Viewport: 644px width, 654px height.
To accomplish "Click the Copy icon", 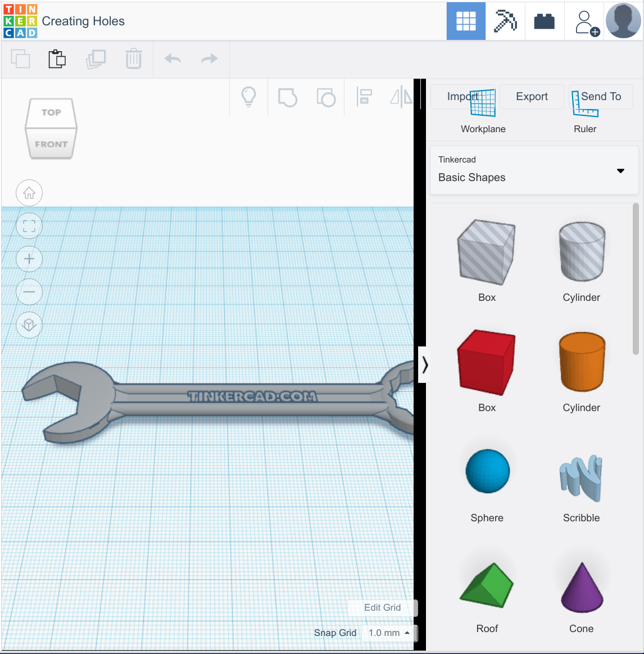I will [20, 59].
